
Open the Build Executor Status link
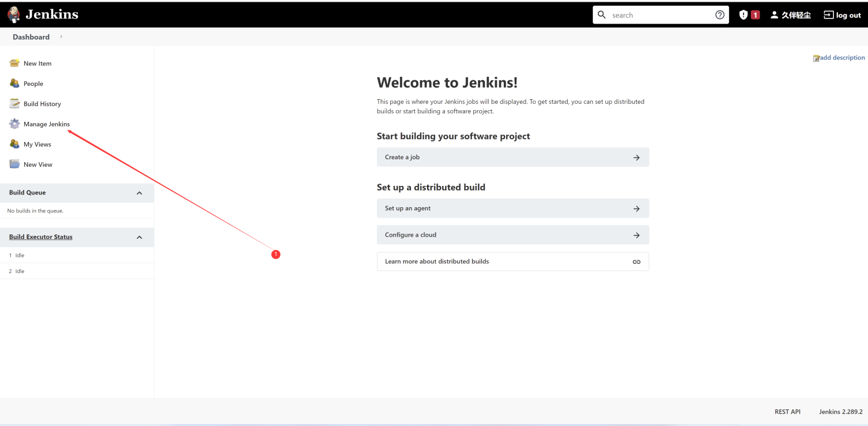point(40,237)
